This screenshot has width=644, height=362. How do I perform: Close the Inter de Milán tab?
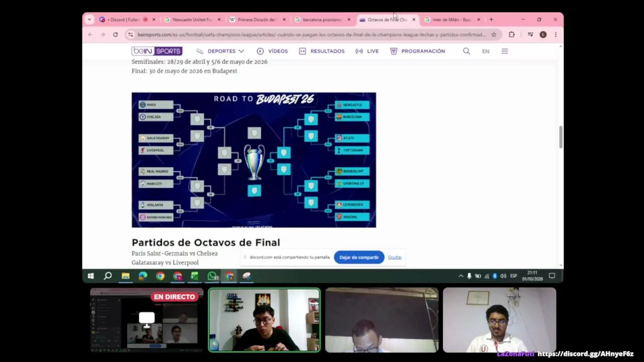(478, 20)
